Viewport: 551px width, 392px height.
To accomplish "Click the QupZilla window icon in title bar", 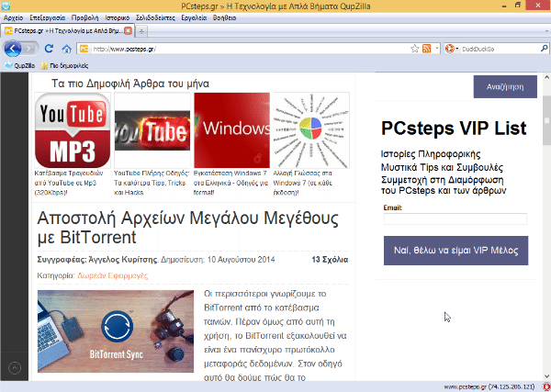I will click(6, 6).
